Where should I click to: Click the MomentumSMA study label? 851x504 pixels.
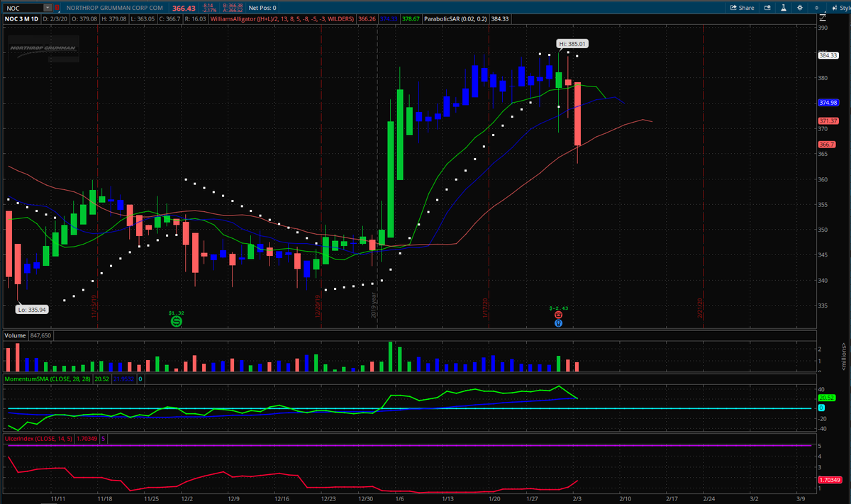click(x=48, y=379)
